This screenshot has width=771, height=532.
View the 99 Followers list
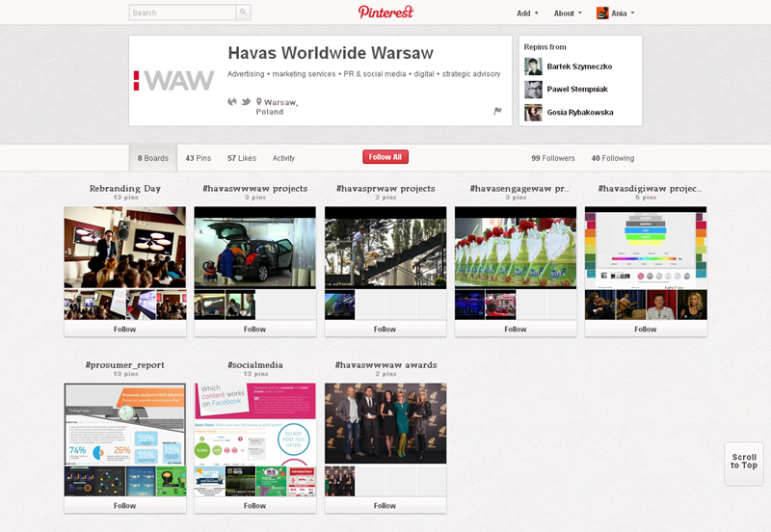pyautogui.click(x=552, y=158)
